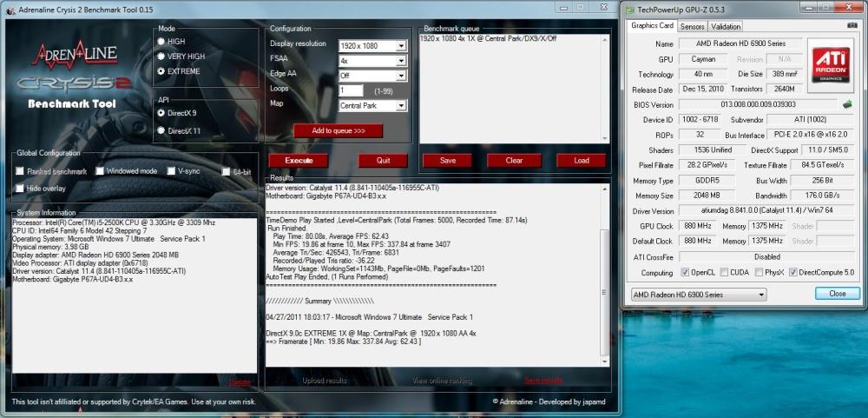Click the GPU Clock 880 MHz value
This screenshot has width=868, height=418.
point(698,226)
